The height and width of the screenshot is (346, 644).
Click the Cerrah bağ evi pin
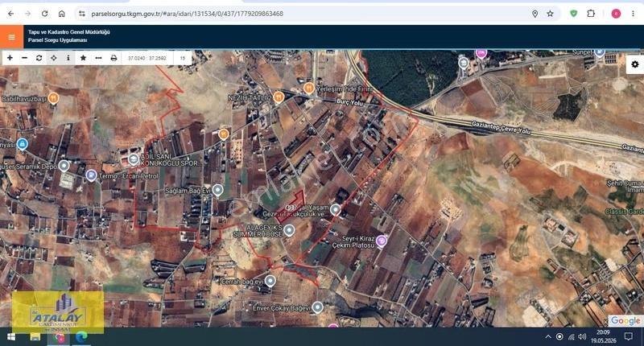270,281
